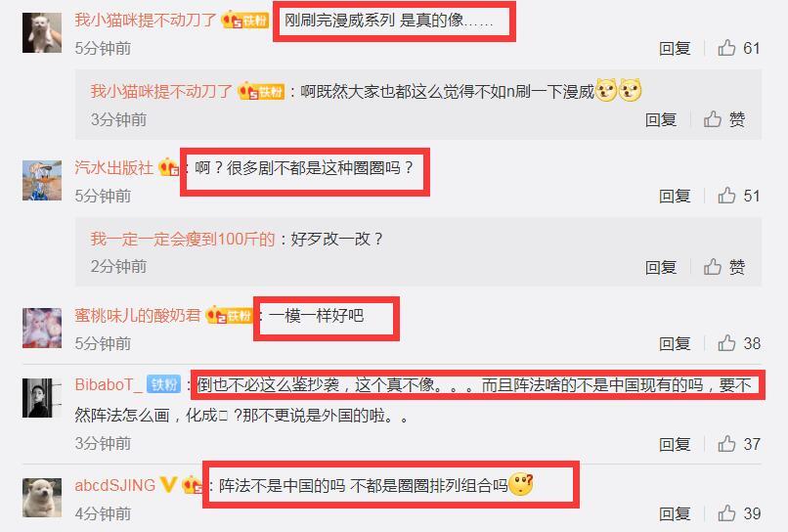Image resolution: width=788 pixels, height=532 pixels.
Task: Open 我小猫咪提不动刀了's avatar
Action: (42, 33)
